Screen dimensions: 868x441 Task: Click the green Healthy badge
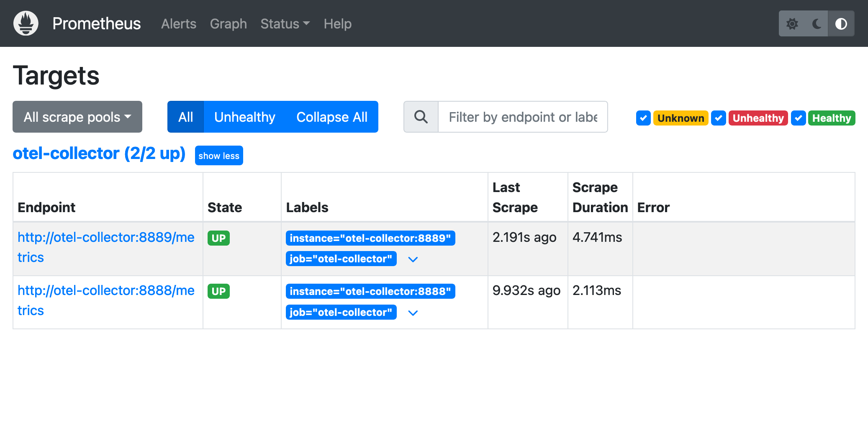pos(832,118)
